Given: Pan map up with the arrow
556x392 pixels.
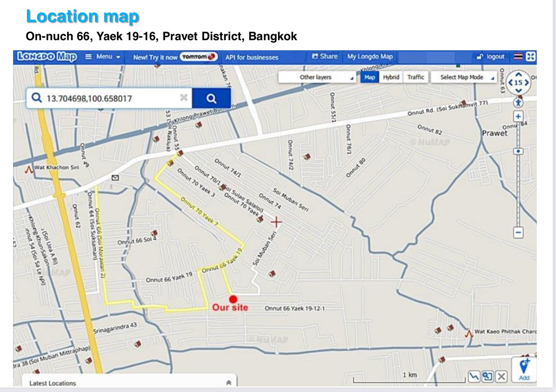Looking at the screenshot, I should pyautogui.click(x=519, y=74).
